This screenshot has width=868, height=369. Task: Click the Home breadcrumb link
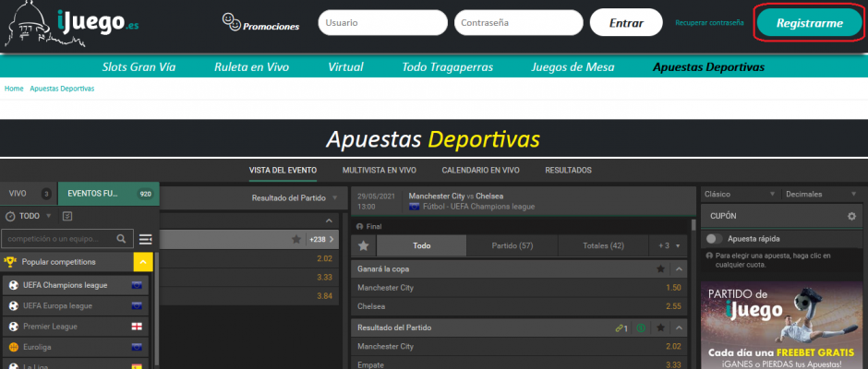coord(14,89)
